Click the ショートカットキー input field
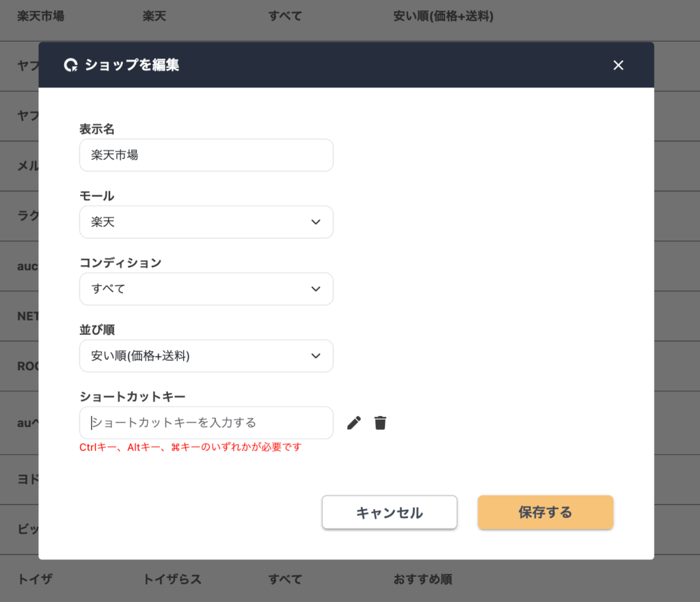The height and width of the screenshot is (602, 700). pos(206,422)
